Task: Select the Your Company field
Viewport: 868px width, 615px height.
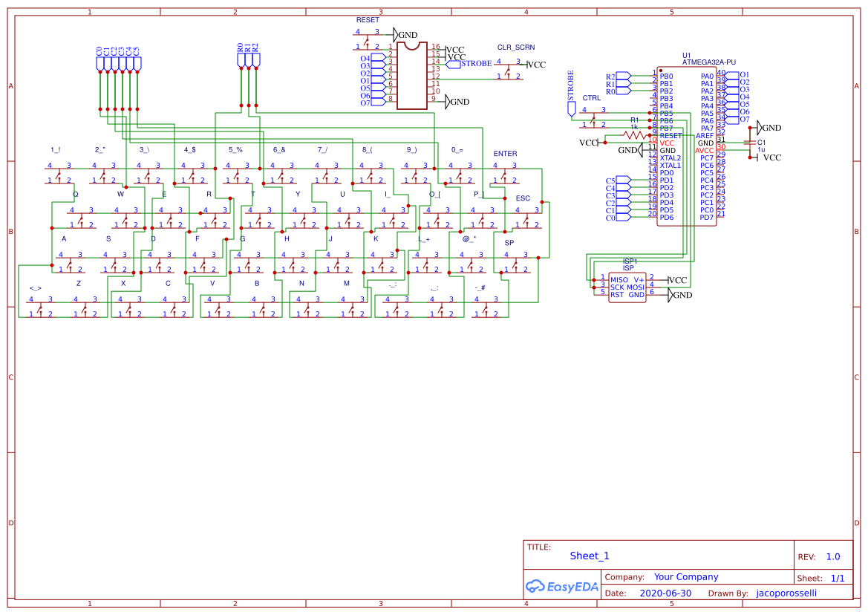Action: point(686,577)
